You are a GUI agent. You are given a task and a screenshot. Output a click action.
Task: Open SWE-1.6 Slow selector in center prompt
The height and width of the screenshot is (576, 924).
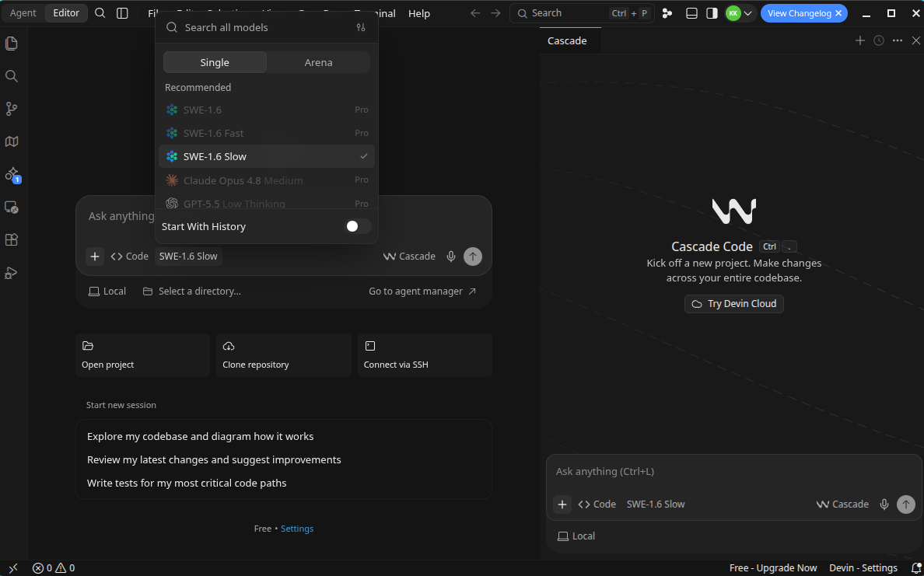point(188,257)
